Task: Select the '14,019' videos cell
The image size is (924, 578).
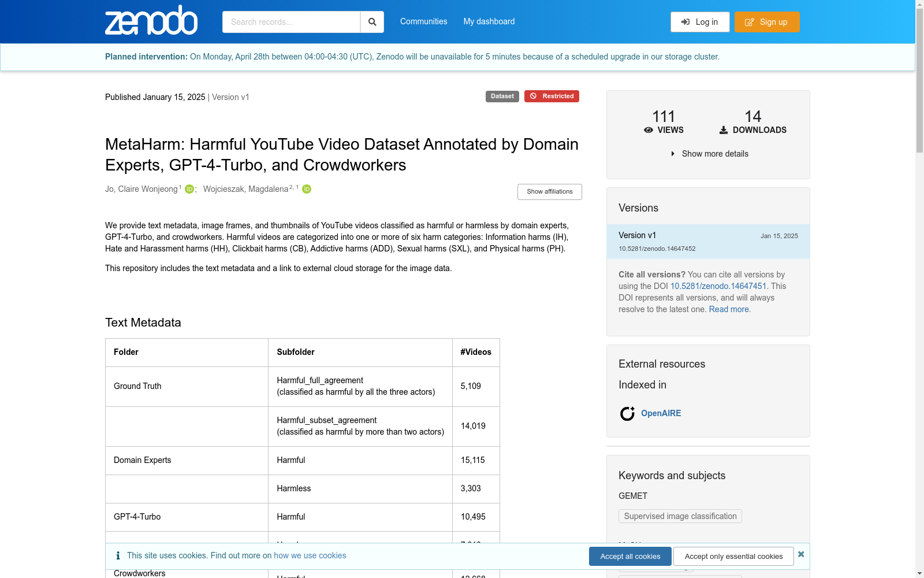Action: click(476, 427)
